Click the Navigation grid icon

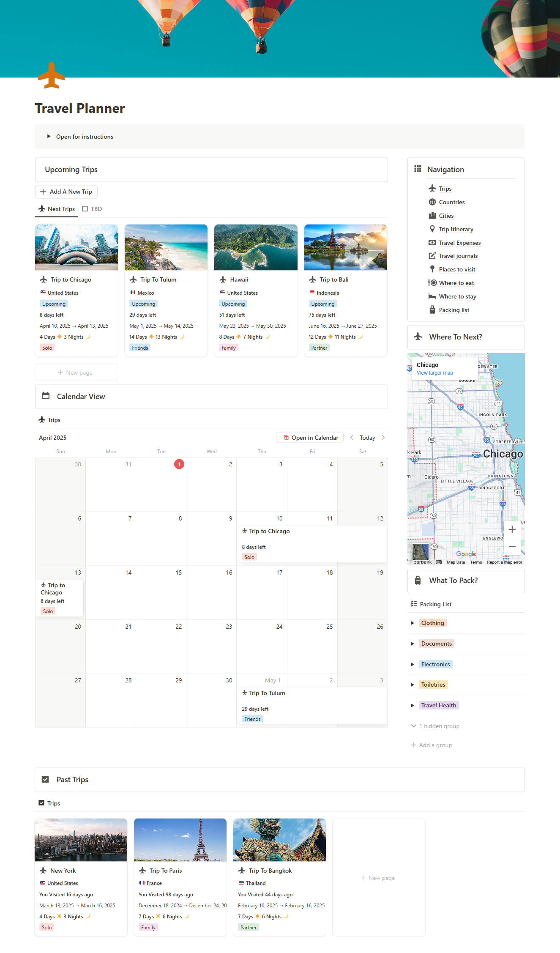click(x=418, y=169)
